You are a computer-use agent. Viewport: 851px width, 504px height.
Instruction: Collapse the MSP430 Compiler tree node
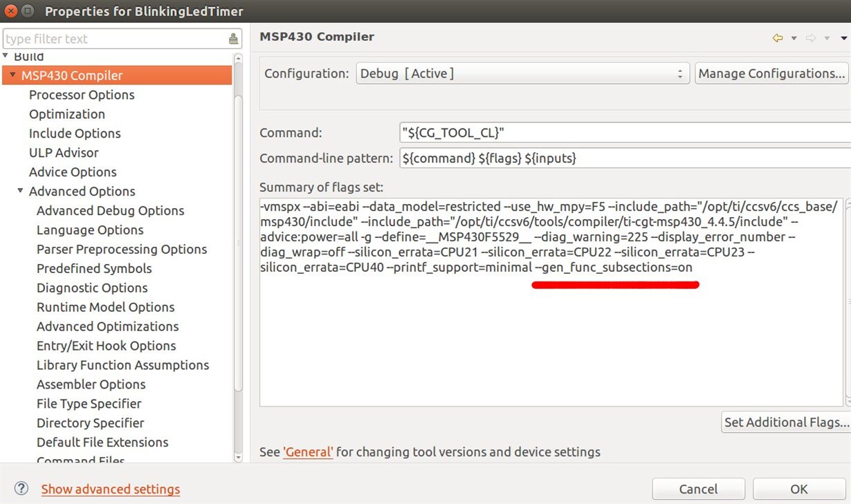tap(12, 75)
